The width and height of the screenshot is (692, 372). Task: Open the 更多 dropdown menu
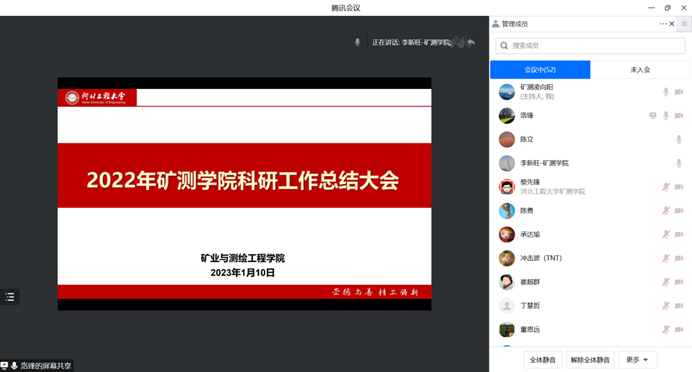point(638,360)
